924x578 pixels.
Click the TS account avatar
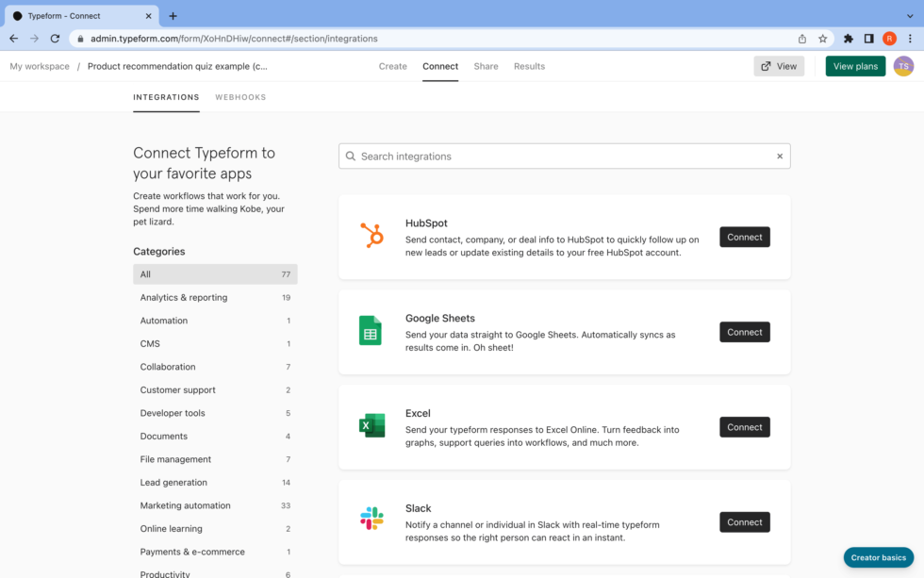point(902,66)
